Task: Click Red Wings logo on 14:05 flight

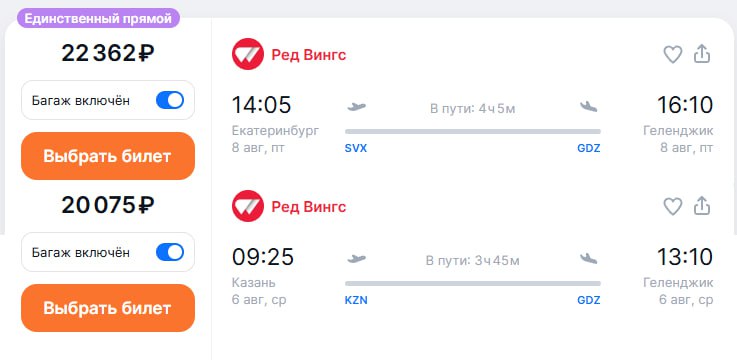Action: pyautogui.click(x=248, y=55)
